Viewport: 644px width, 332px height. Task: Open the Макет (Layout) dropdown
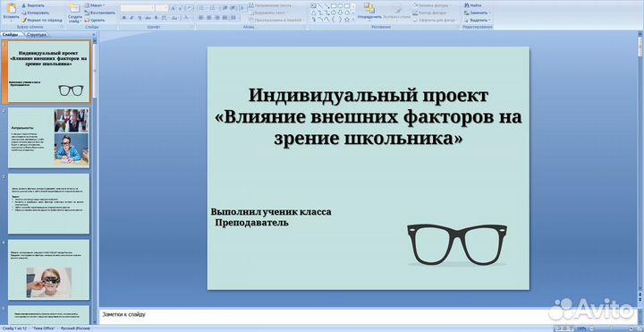click(x=95, y=5)
